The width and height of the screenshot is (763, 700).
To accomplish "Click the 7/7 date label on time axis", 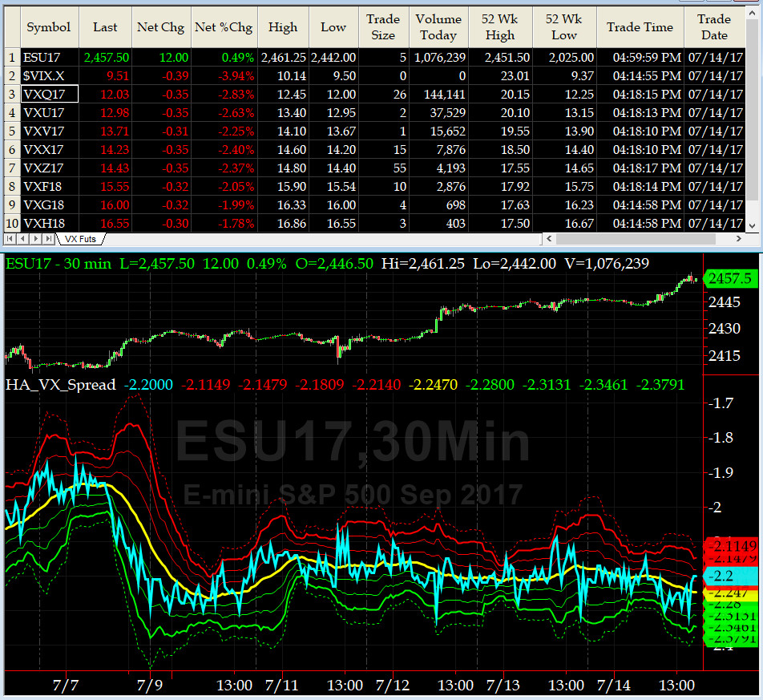I will [x=65, y=686].
